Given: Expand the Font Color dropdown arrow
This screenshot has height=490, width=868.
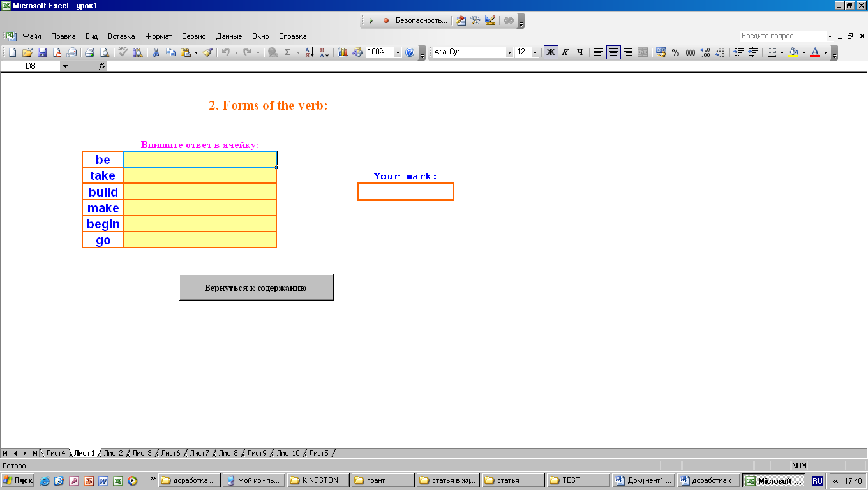Looking at the screenshot, I should [x=825, y=52].
